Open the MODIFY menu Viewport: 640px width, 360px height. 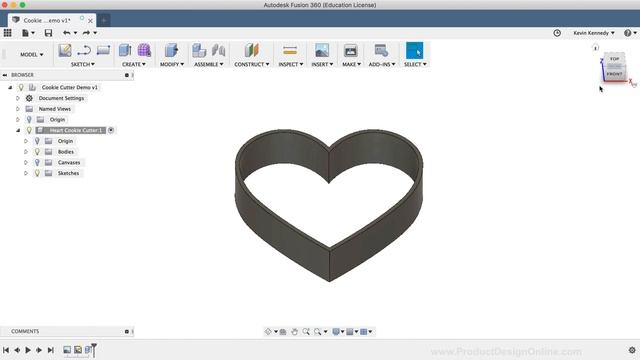click(x=172, y=64)
